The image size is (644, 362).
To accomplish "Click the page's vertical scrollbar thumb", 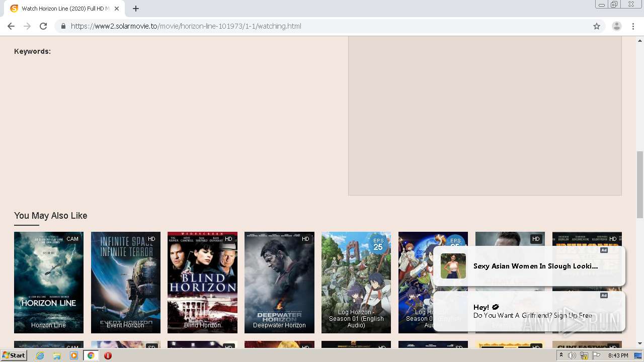I will pos(640,184).
